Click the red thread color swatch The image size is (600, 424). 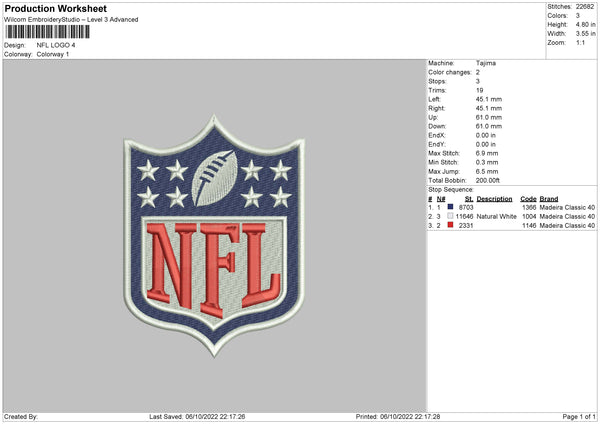pos(450,225)
